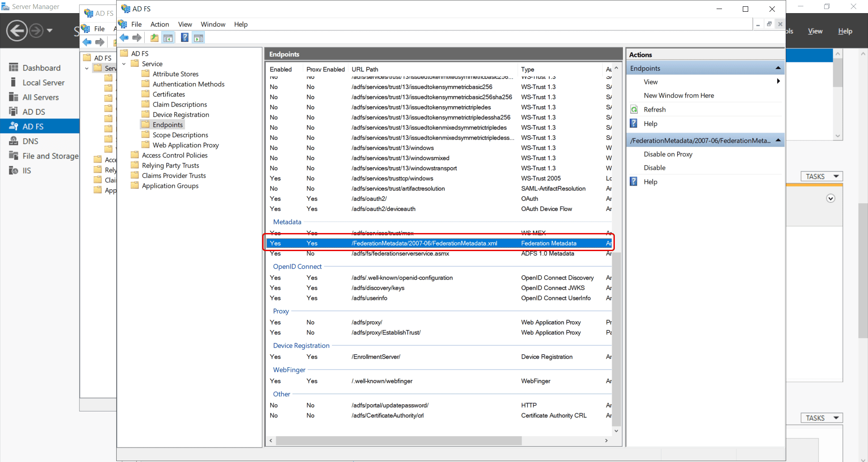Select the /adfs/oauth2/ endpoint row
The image size is (868, 462).
tap(370, 199)
